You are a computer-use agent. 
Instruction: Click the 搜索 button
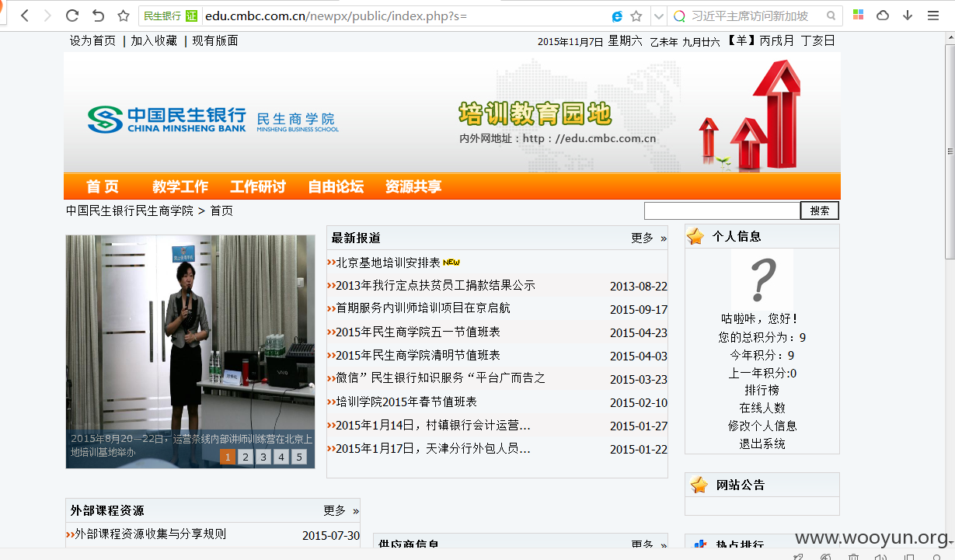pyautogui.click(x=820, y=210)
